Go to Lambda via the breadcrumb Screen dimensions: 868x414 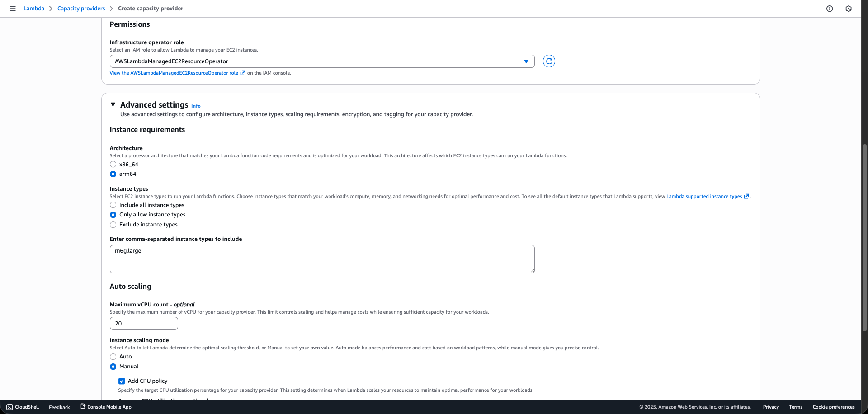click(33, 8)
